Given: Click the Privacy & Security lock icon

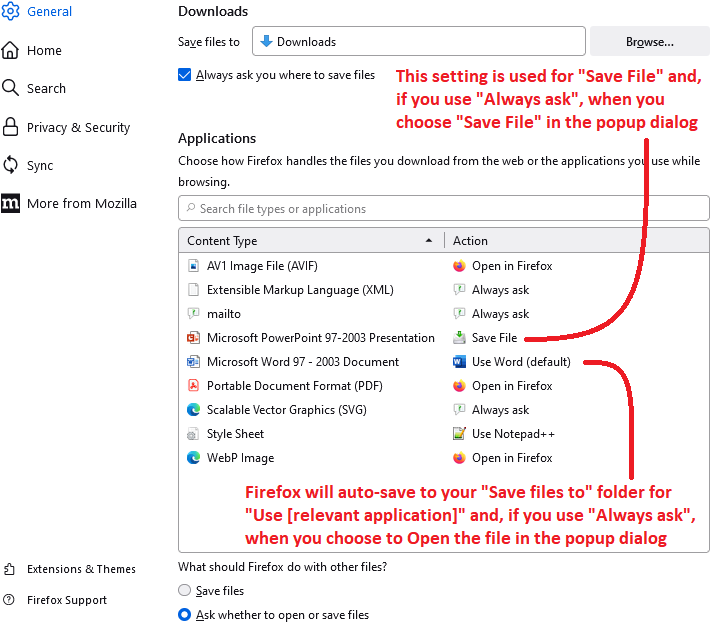Looking at the screenshot, I should [10, 127].
